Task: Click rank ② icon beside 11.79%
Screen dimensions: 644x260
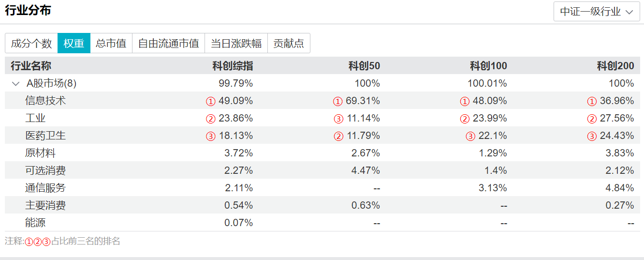Action: coord(337,136)
